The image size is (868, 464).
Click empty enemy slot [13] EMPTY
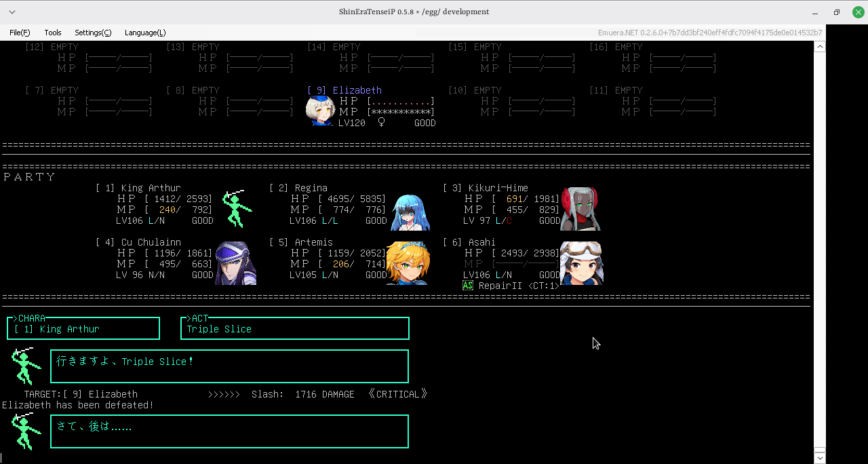(x=193, y=47)
